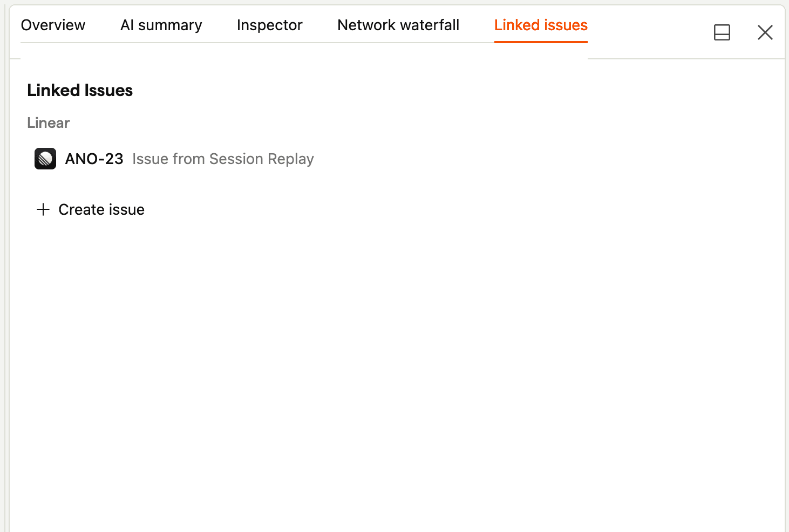Open the ANO-23 issue via its Linear icon
The height and width of the screenshot is (532, 789).
[x=45, y=159]
